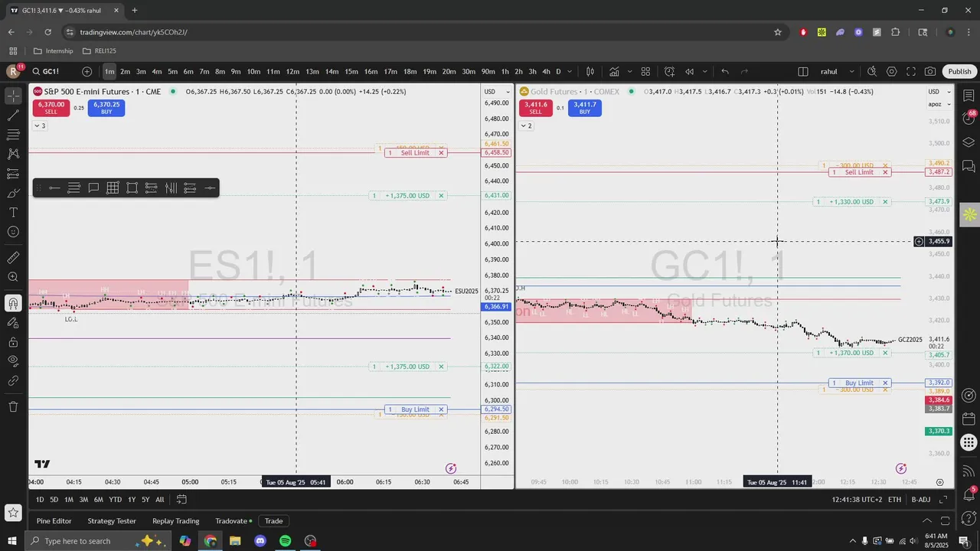
Task: Toggle hide all drawings eye icon
Action: pyautogui.click(x=13, y=360)
